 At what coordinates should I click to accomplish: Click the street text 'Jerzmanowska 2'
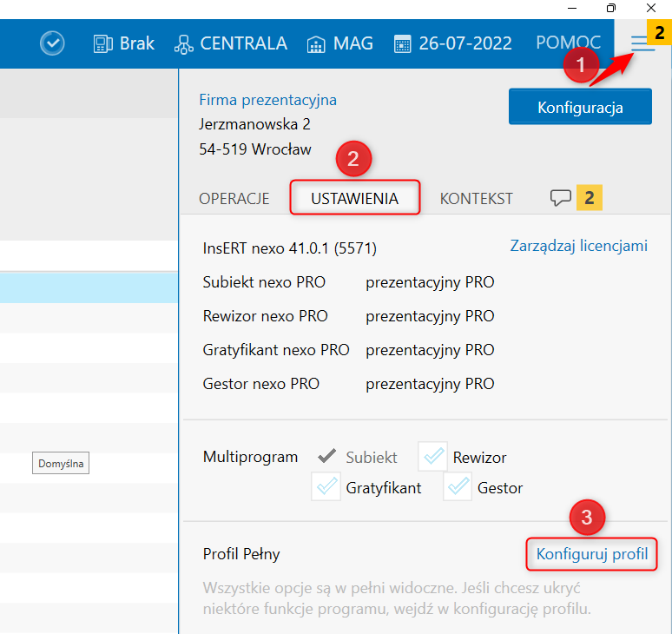tap(254, 124)
